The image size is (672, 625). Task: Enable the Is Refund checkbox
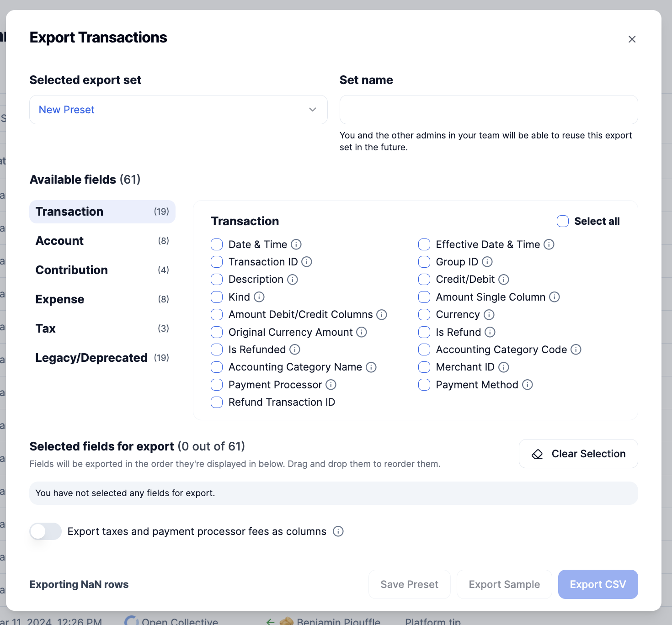[x=424, y=332]
